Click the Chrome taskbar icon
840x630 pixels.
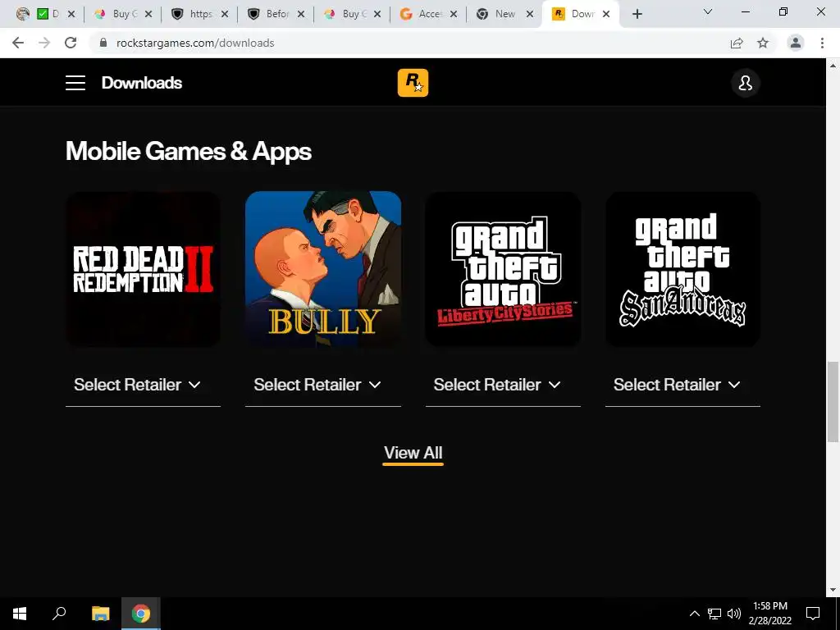pos(141,614)
